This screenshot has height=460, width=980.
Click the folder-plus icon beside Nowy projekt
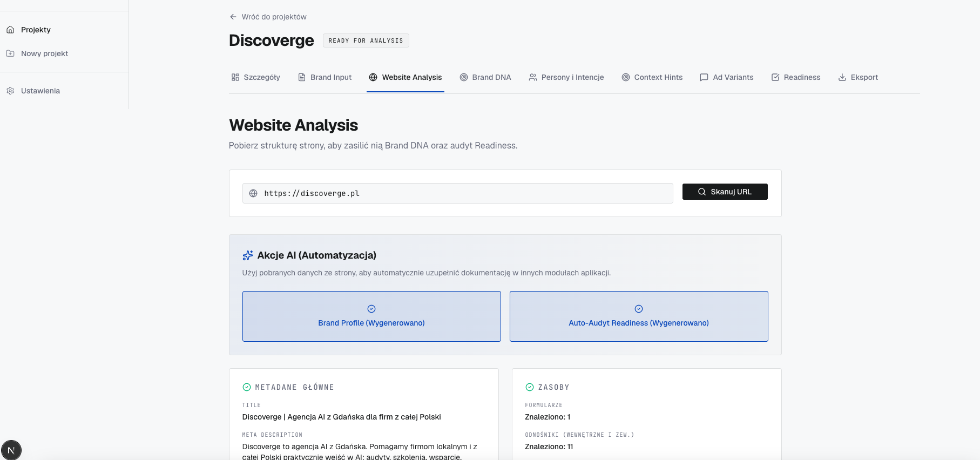coord(10,53)
